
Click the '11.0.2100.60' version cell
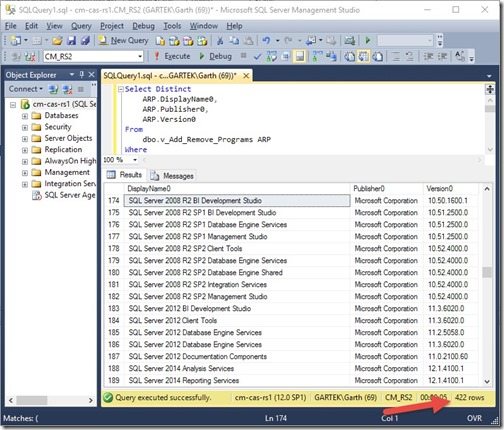click(452, 356)
